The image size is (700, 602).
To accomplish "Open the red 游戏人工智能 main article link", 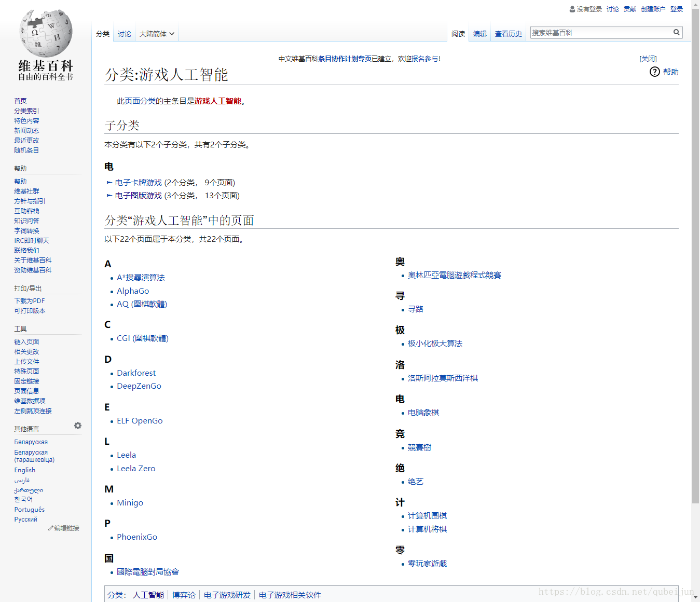I will pyautogui.click(x=218, y=101).
